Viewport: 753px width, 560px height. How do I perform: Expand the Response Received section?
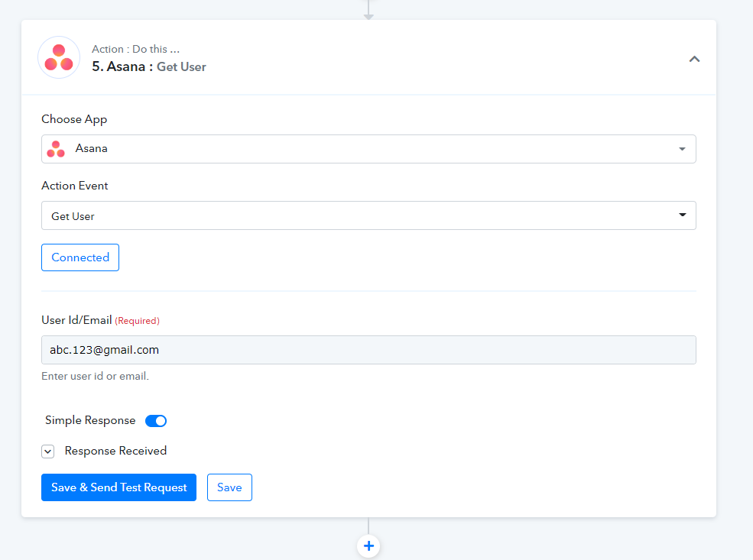(x=48, y=451)
